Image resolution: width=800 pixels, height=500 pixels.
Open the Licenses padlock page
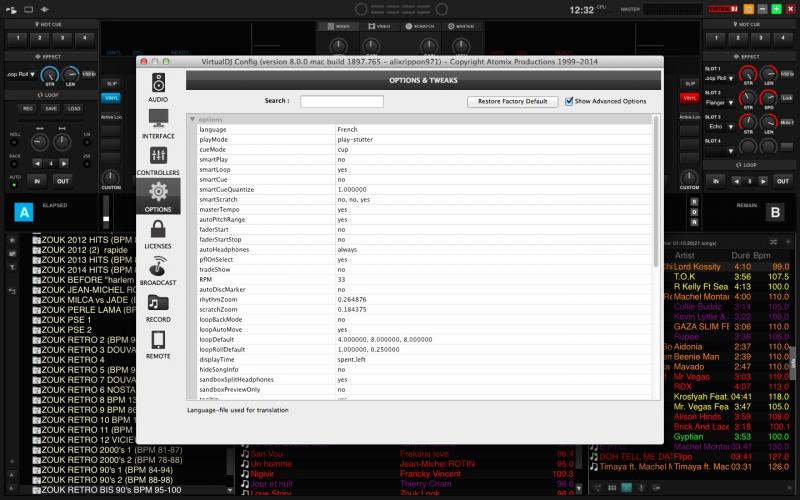point(158,234)
